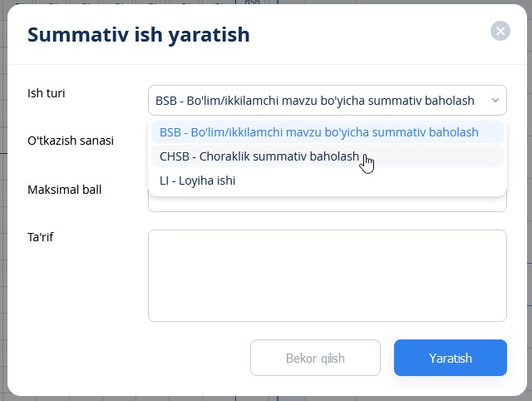532x401 pixels.
Task: Click the Ta'rif field label
Action: coord(40,237)
